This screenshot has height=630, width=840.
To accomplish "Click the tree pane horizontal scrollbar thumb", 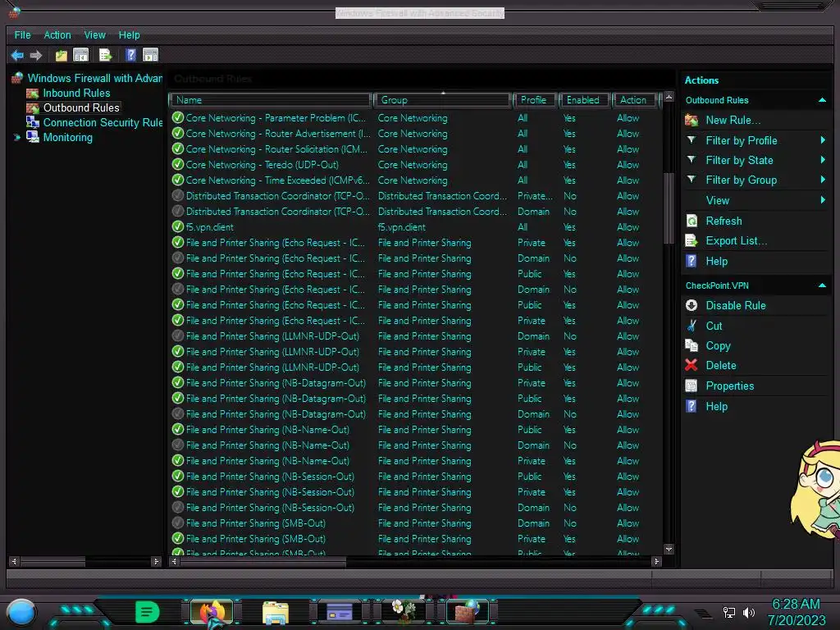I will (52, 561).
